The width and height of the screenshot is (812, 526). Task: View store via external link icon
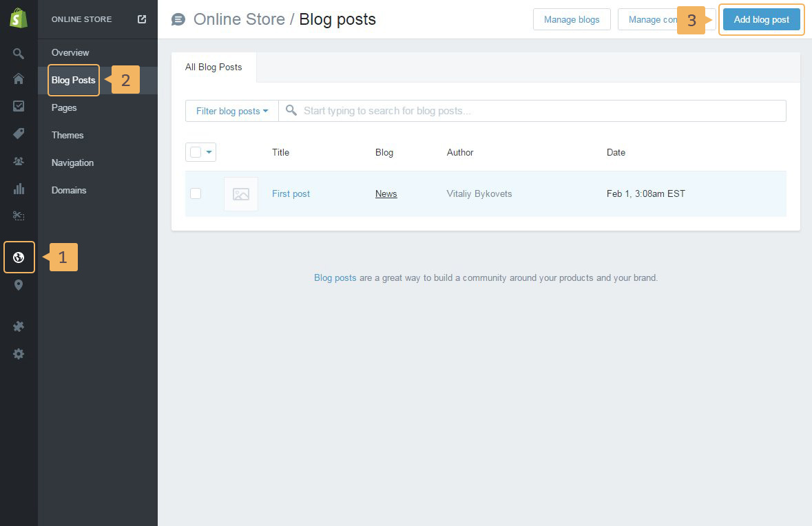[142, 19]
